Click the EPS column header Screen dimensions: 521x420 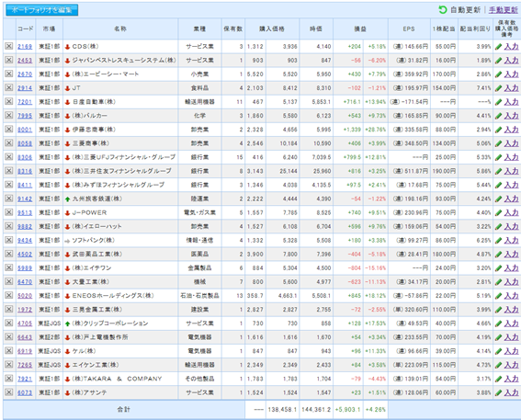tap(409, 28)
